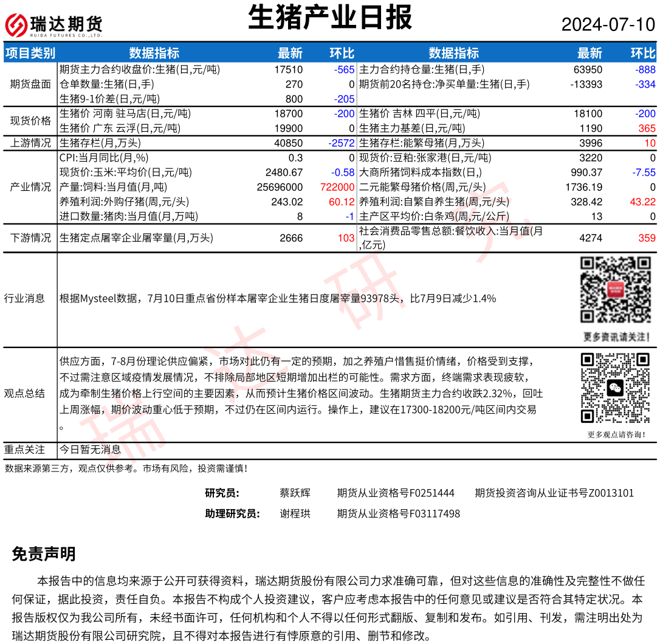
Task: Click the upper QR code with red center
Action: [x=616, y=290]
